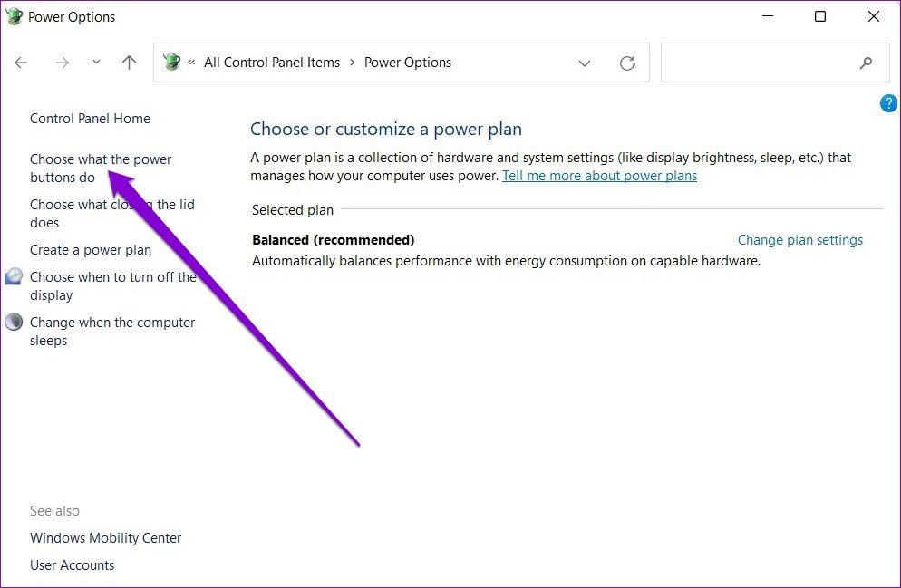Go back with the left arrow button
Viewport: 901px width, 588px height.
click(x=21, y=63)
